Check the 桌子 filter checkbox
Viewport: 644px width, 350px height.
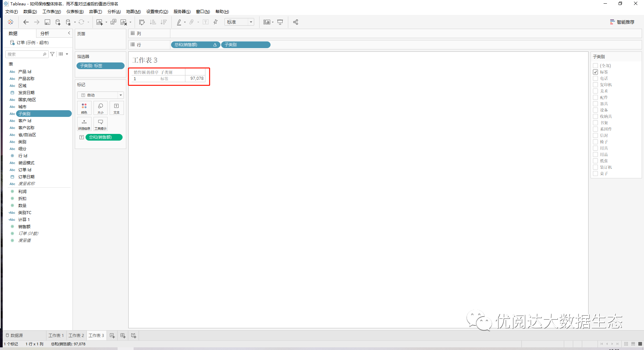595,174
